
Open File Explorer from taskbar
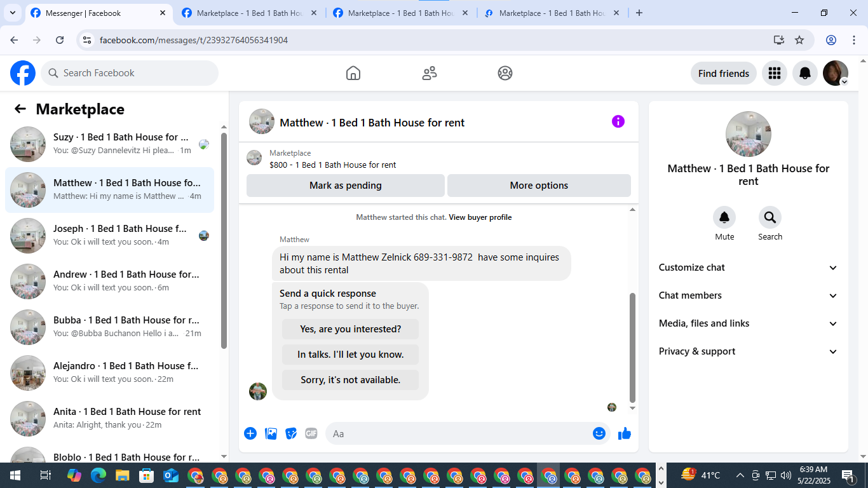[122, 475]
